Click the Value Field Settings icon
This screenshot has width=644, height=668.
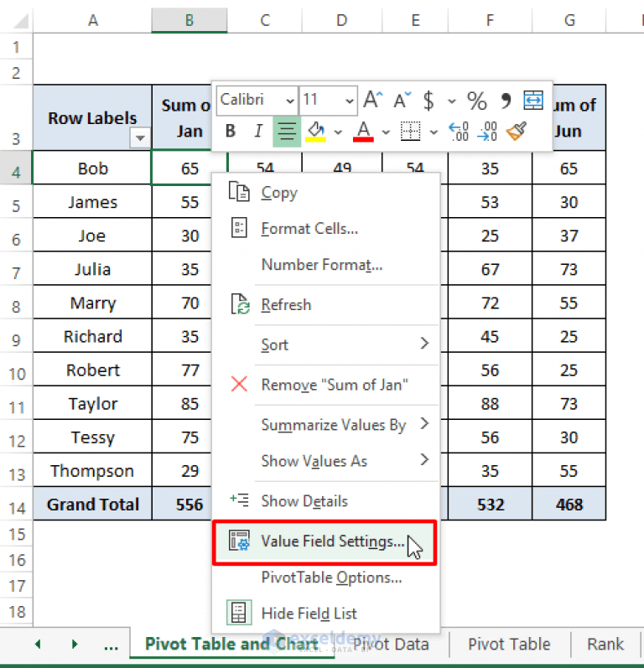pos(239,541)
